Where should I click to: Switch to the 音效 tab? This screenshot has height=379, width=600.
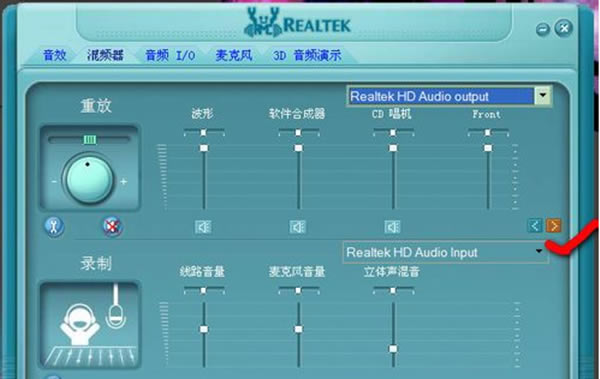point(55,56)
